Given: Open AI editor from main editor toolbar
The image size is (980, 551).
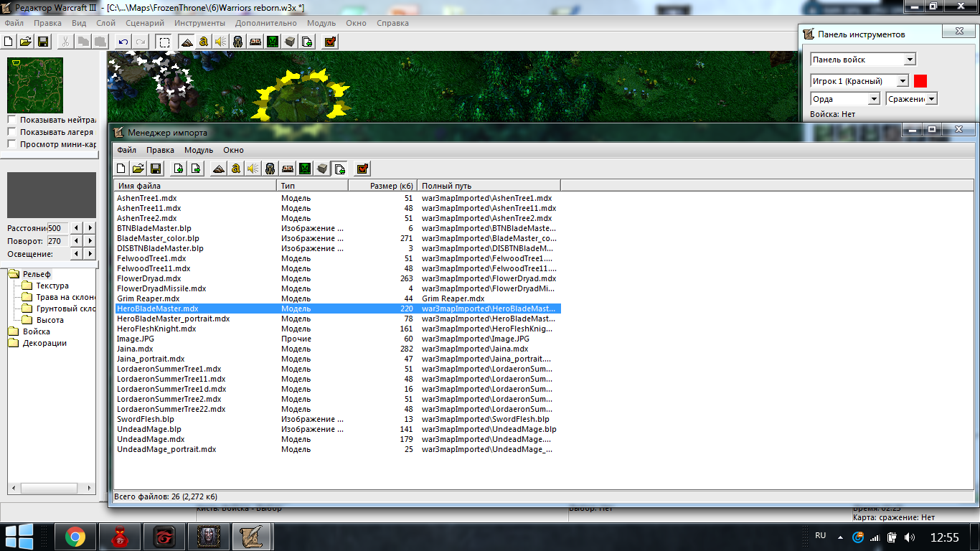Looking at the screenshot, I should (x=273, y=42).
